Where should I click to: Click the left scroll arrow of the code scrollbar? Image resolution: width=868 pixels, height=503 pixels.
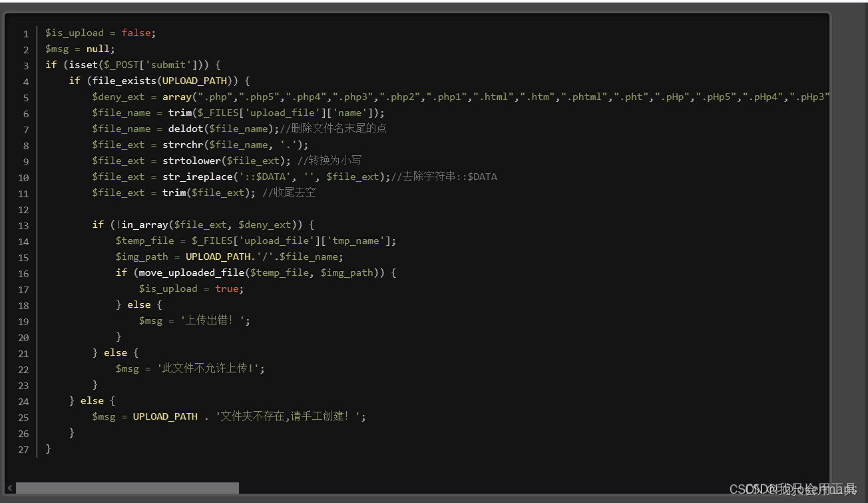tap(9, 488)
